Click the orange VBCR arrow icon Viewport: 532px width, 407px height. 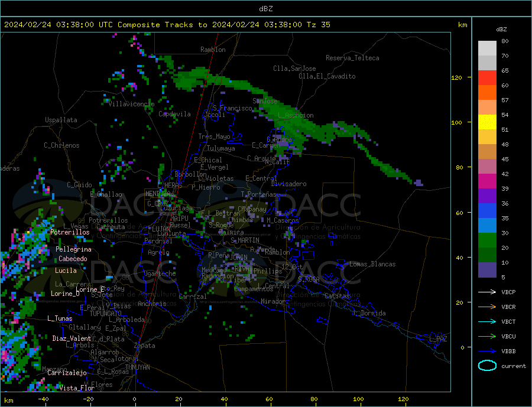(487, 307)
